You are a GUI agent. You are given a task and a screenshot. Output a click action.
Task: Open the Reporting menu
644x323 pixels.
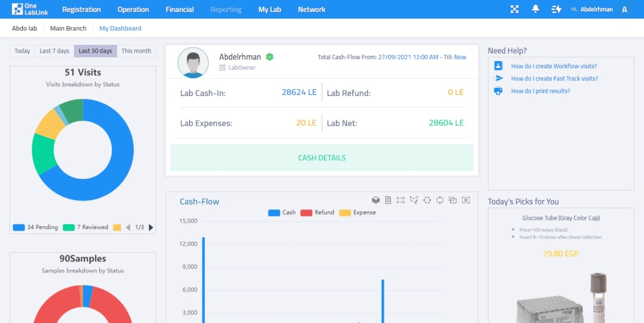tap(226, 9)
